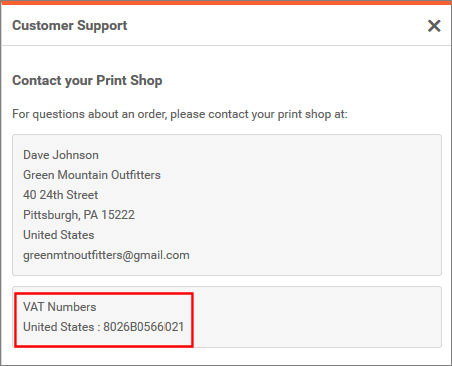Select the Contact your Print Shop heading
The height and width of the screenshot is (366, 452).
[87, 81]
